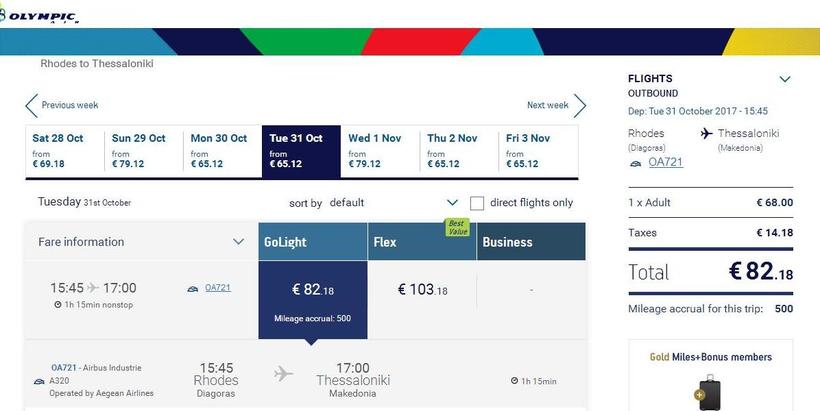Open the OA721 flight link in sidebar
Screen dimensions: 820x411
665,162
